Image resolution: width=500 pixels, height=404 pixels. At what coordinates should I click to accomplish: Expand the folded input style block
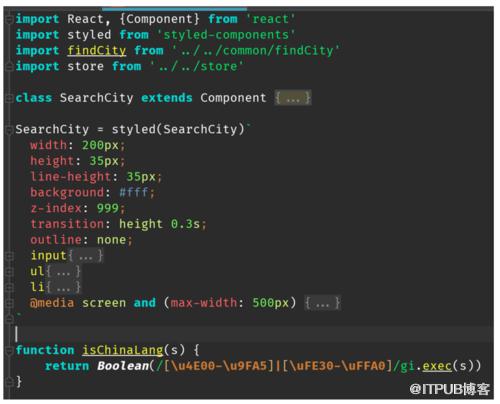click(x=86, y=256)
